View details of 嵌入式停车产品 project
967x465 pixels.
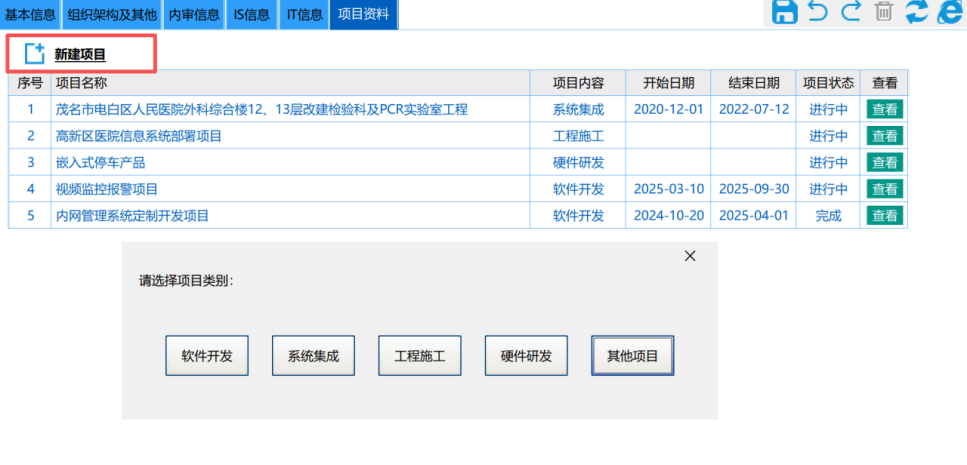pyautogui.click(x=884, y=163)
